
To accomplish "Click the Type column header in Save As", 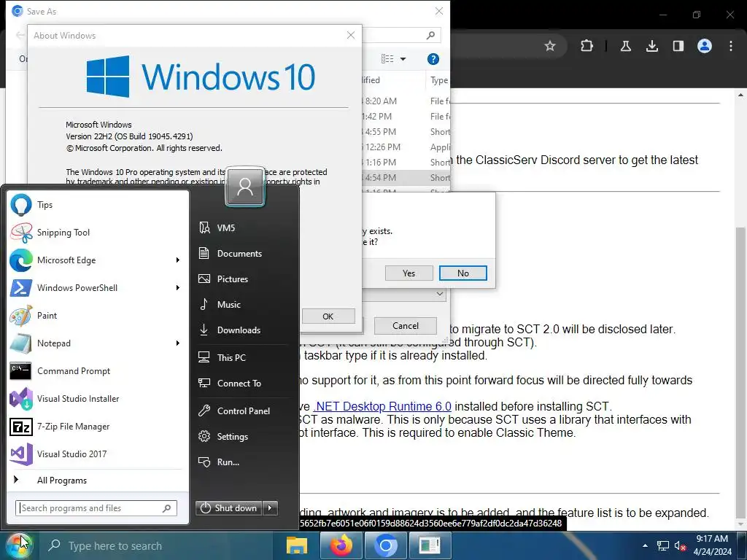I will pos(438,80).
